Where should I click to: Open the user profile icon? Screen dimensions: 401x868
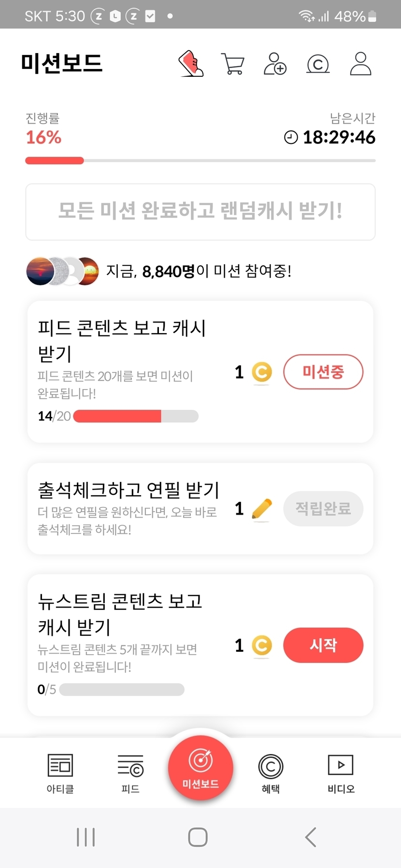(360, 64)
